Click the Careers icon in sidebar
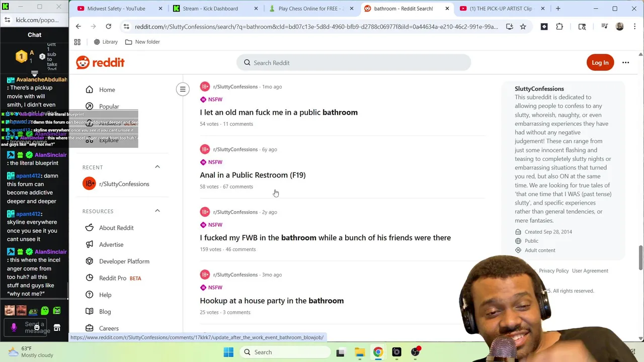This screenshot has width=644, height=362. click(x=89, y=328)
